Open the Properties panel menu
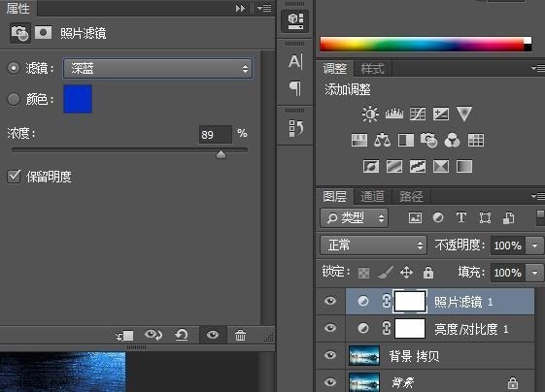Viewport: 545px width, 392px height. 264,8
